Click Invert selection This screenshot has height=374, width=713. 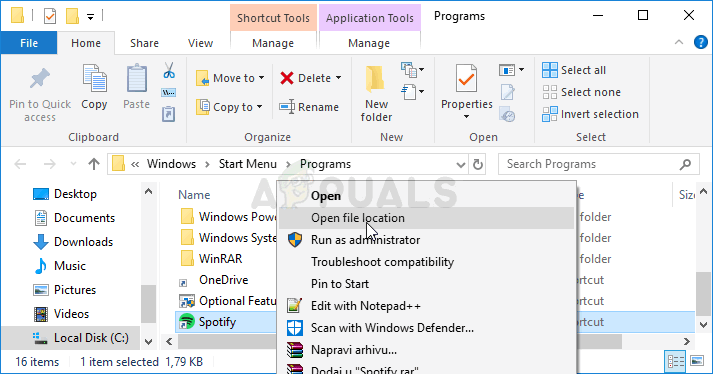coord(590,114)
